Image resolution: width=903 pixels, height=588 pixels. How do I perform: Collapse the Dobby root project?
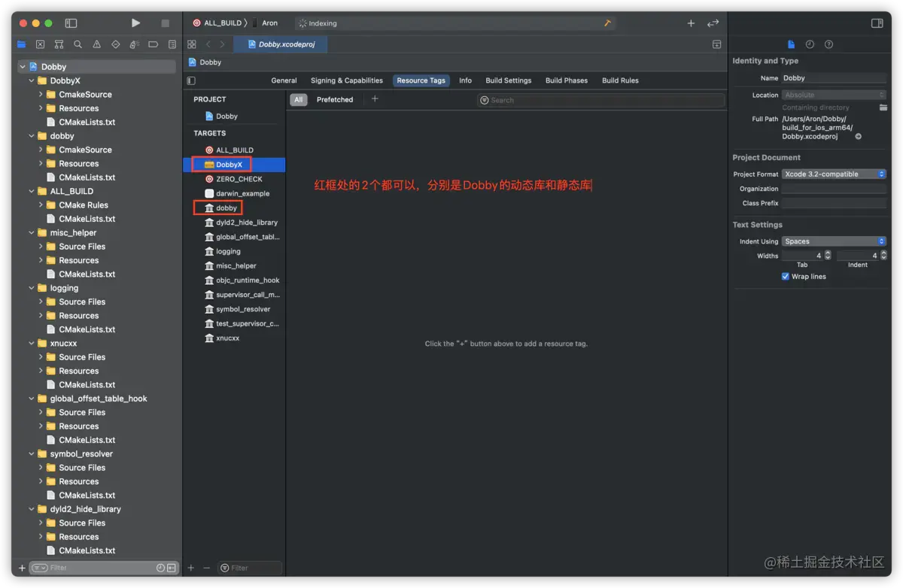[x=23, y=66]
